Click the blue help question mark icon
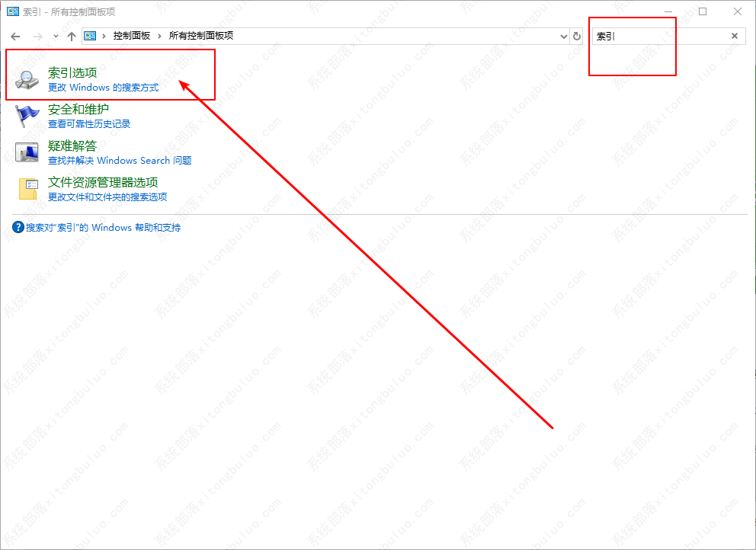The image size is (756, 550). 18,228
